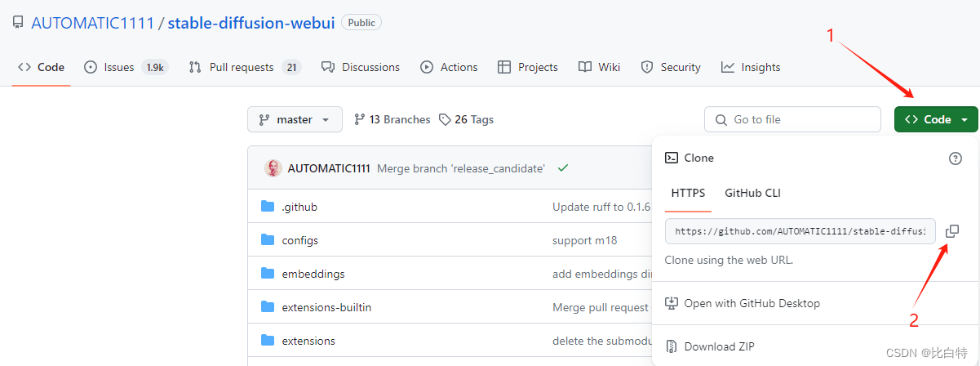The height and width of the screenshot is (366, 980).
Task: Open the AUTOMATIC1111 owner link
Action: point(92,23)
